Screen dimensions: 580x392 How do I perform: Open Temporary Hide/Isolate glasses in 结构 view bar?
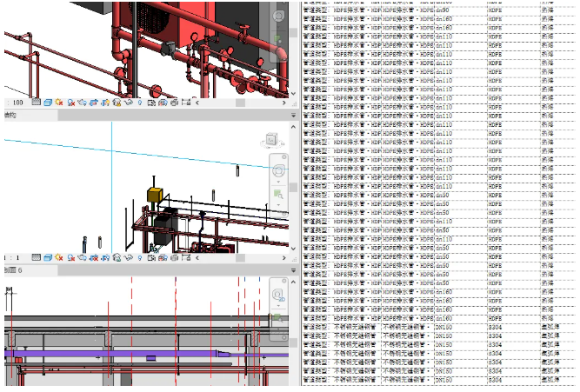129,258
